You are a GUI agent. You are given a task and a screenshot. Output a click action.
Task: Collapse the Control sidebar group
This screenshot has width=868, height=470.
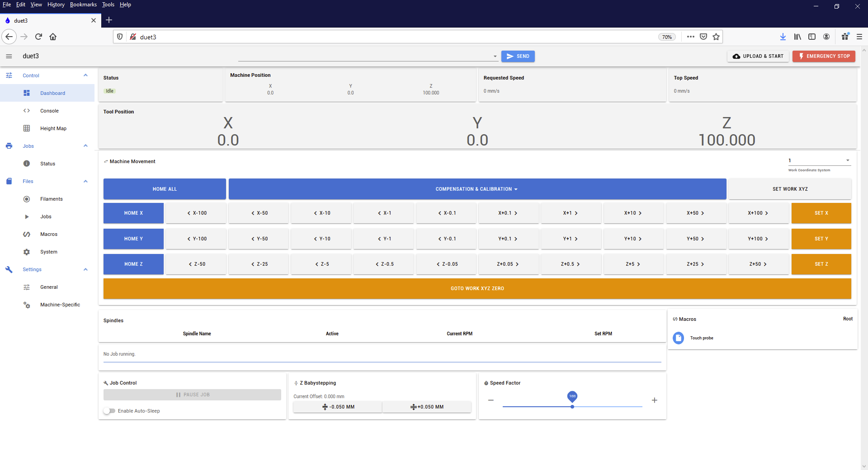pyautogui.click(x=85, y=75)
